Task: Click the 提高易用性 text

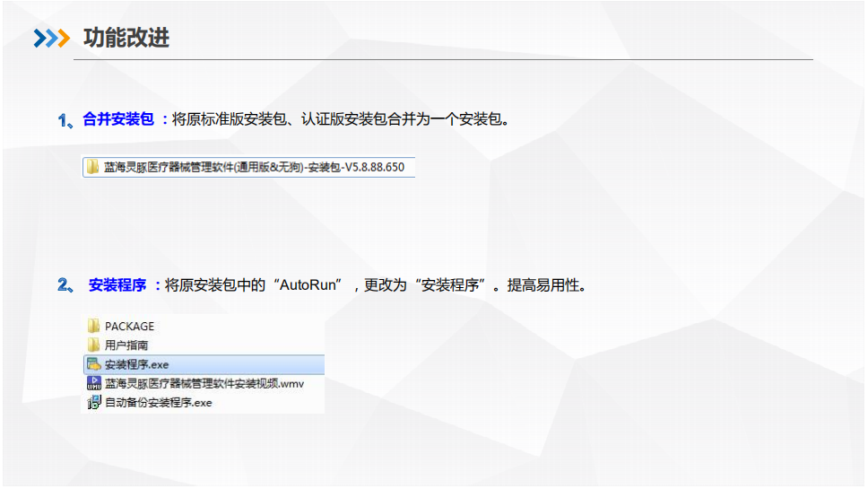Action: (544, 285)
